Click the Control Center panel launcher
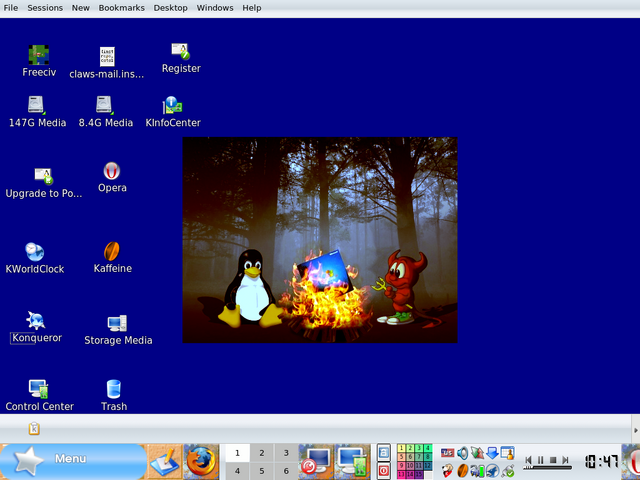The image size is (640, 480). click(353, 462)
